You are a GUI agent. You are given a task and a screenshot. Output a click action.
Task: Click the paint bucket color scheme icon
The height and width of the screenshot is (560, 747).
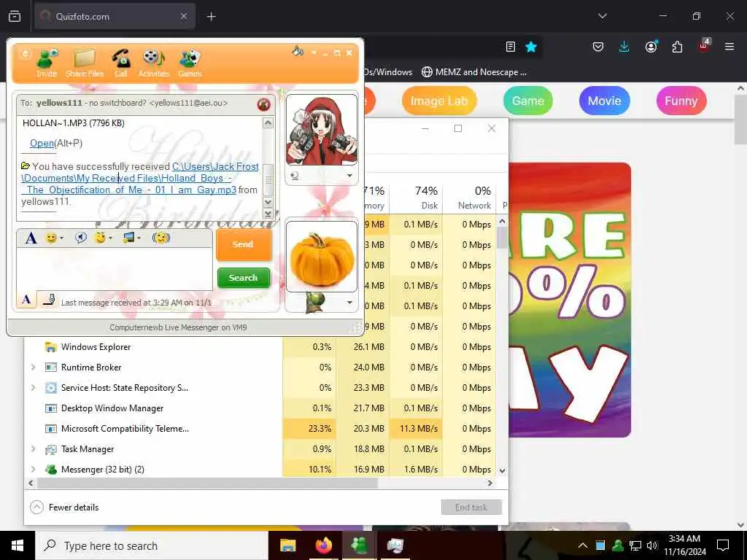[298, 52]
